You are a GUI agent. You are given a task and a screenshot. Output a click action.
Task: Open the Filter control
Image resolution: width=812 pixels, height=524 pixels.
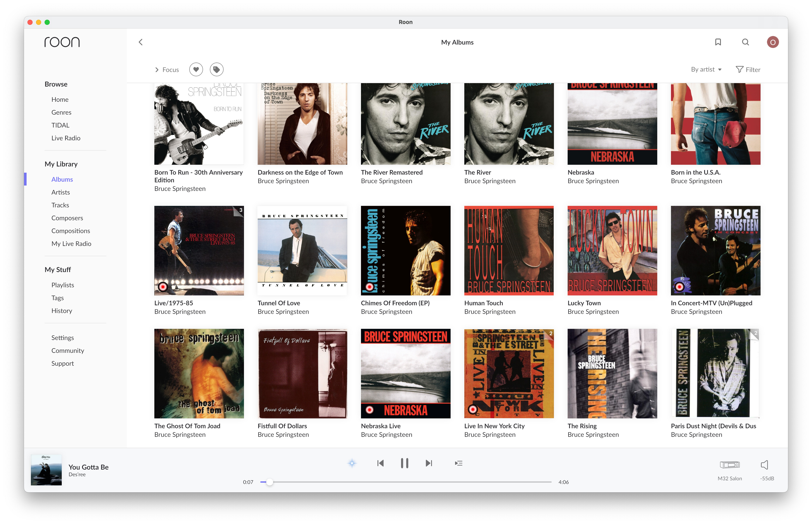coord(748,69)
